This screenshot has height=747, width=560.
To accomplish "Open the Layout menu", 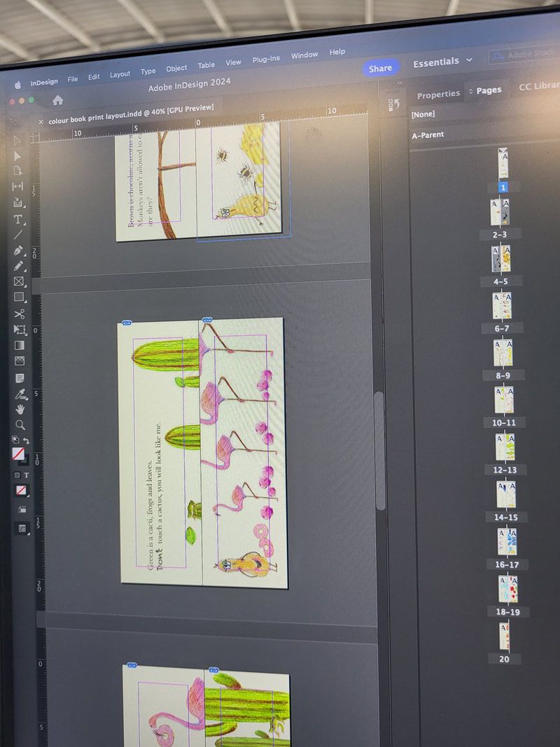I will coord(120,74).
